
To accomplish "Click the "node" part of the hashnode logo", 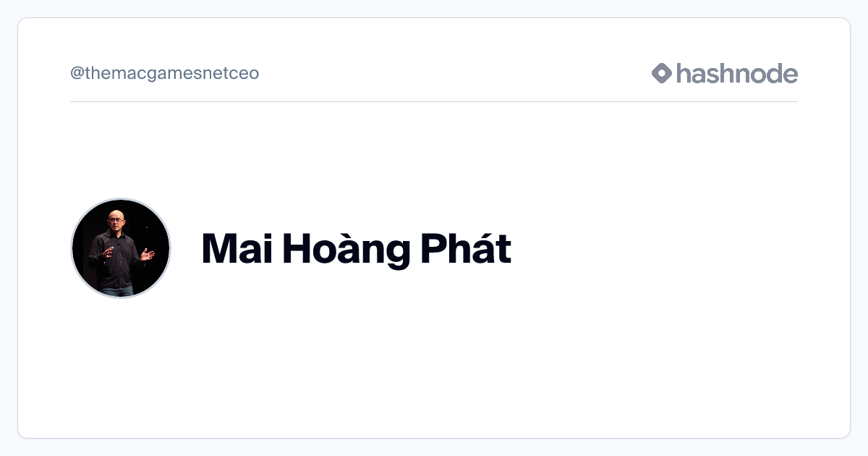I will pyautogui.click(x=766, y=73).
